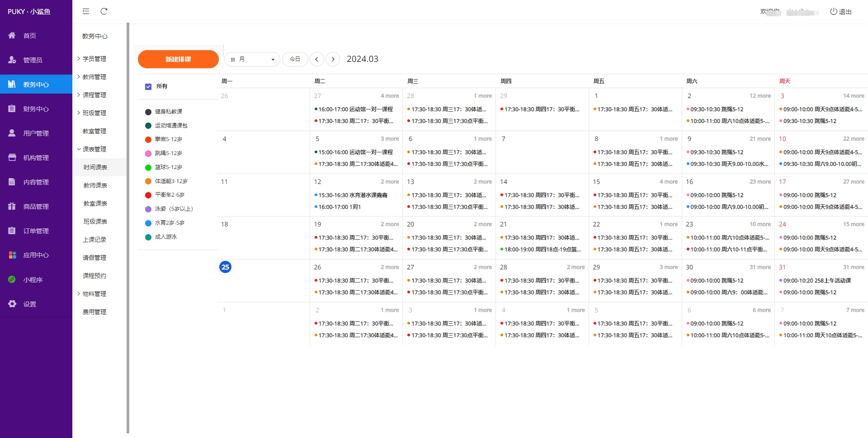868x438 pixels.
Task: Open 设置 gear icon in sidebar
Action: (x=12, y=304)
